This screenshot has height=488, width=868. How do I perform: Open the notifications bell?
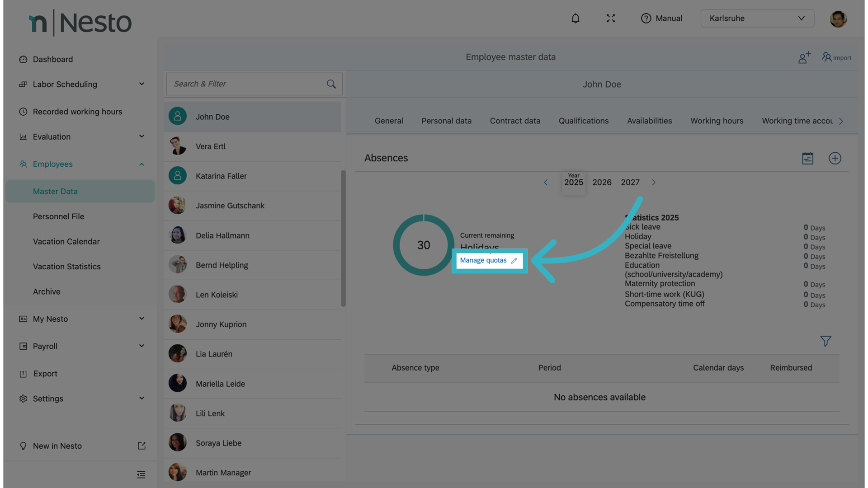575,19
